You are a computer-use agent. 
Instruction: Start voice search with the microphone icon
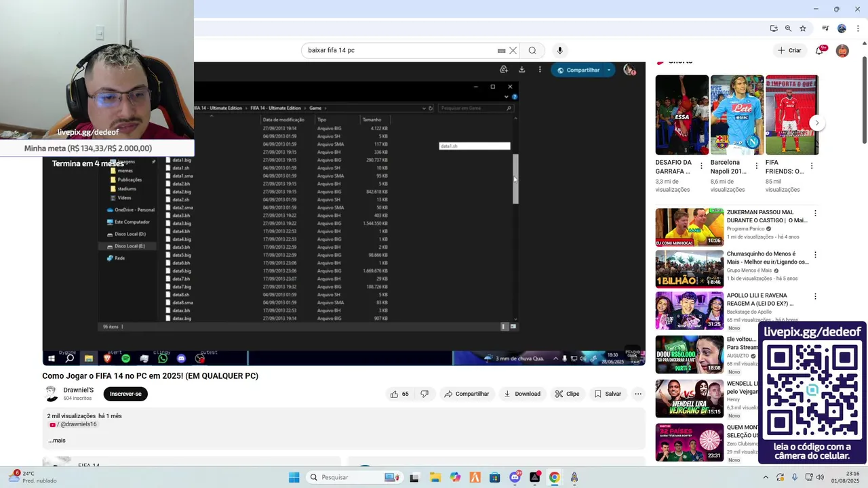pos(559,50)
